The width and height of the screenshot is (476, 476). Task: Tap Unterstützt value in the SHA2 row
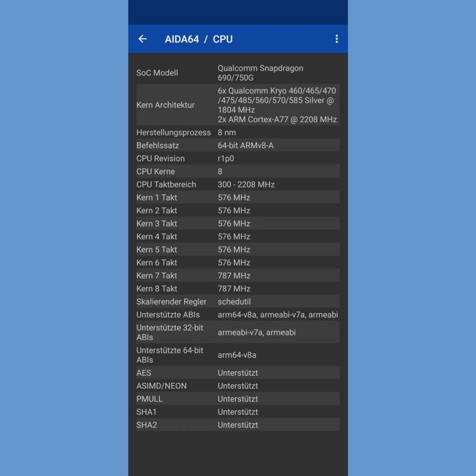[x=238, y=425]
